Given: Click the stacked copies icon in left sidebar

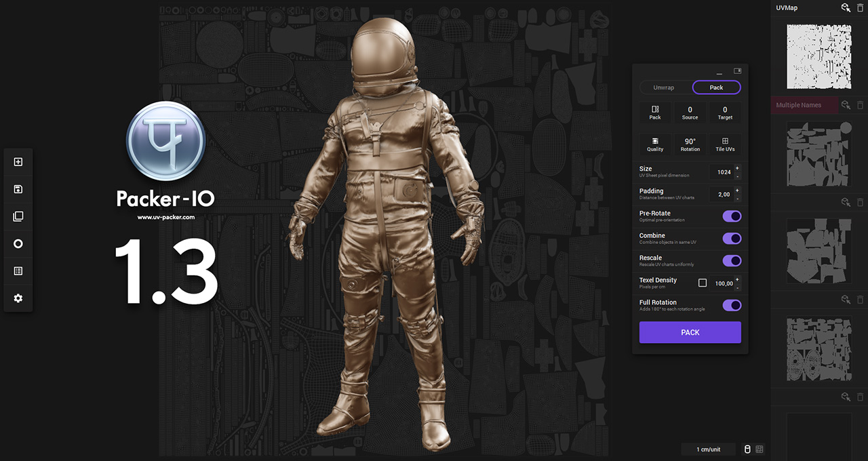Looking at the screenshot, I should [18, 216].
